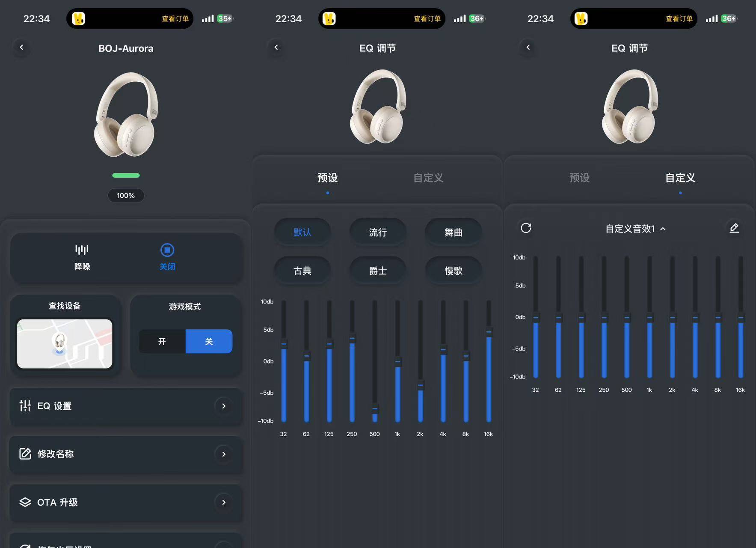Click the 500 Hz preset EQ slider handle
The height and width of the screenshot is (548, 756).
point(375,408)
